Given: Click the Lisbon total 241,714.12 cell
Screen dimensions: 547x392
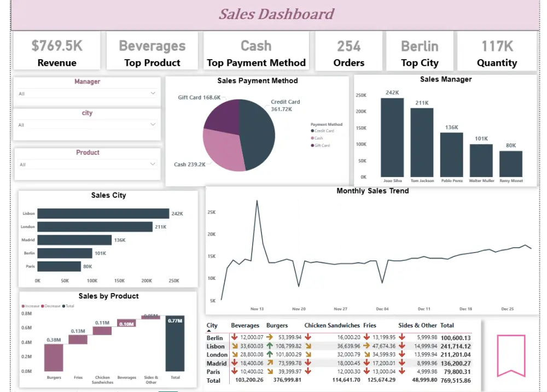Looking at the screenshot, I should [456, 346].
